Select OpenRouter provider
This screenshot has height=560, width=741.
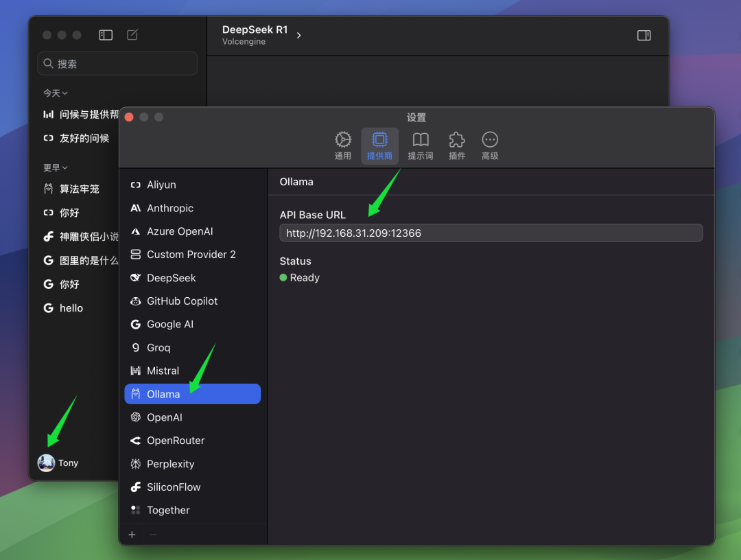pos(175,441)
